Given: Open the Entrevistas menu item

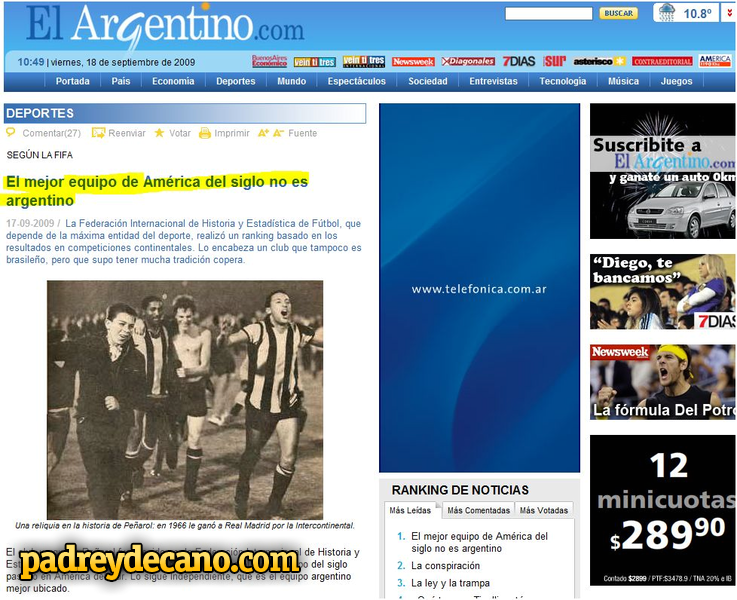Looking at the screenshot, I should click(x=493, y=81).
